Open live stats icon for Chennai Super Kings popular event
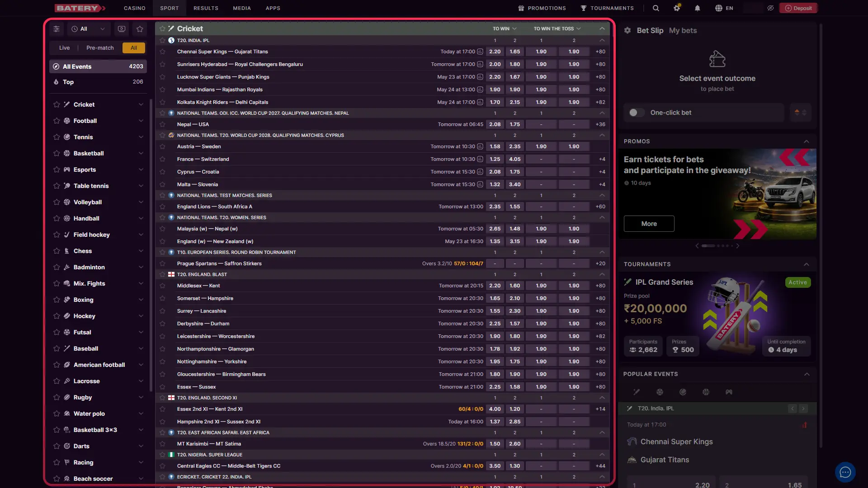 click(804, 425)
